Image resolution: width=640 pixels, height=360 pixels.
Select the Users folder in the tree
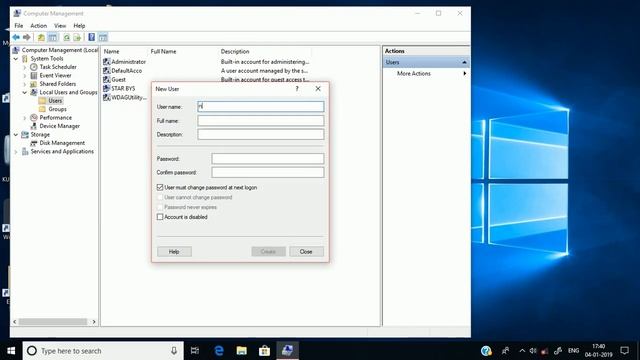tap(55, 100)
